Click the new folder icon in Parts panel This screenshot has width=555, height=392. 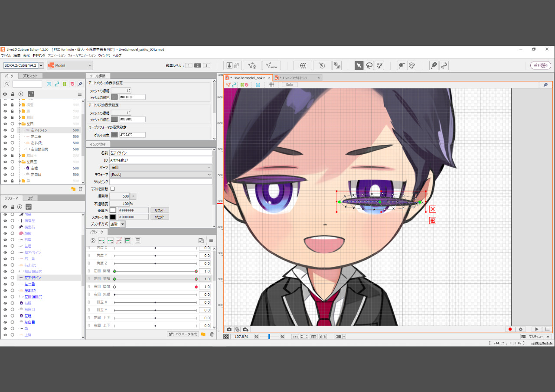pyautogui.click(x=73, y=189)
